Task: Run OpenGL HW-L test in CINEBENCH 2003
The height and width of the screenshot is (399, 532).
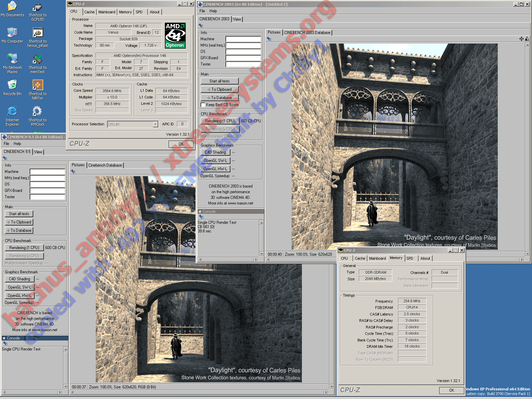Action: (x=215, y=169)
